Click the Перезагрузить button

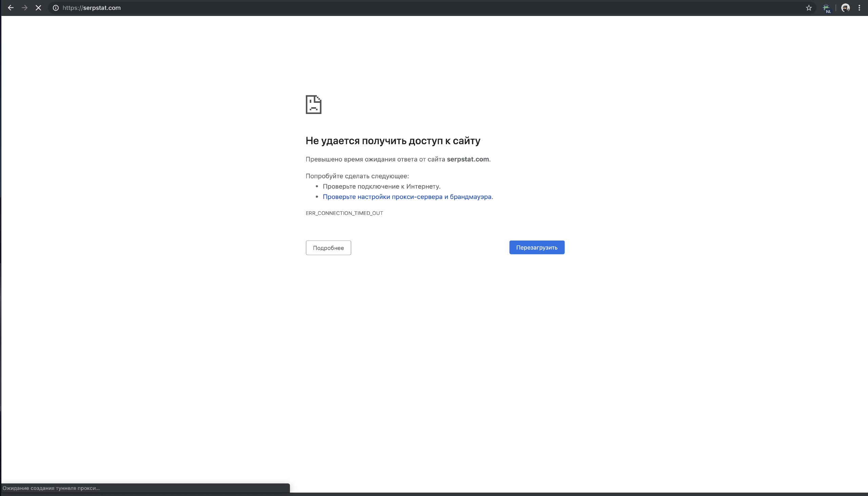537,247
